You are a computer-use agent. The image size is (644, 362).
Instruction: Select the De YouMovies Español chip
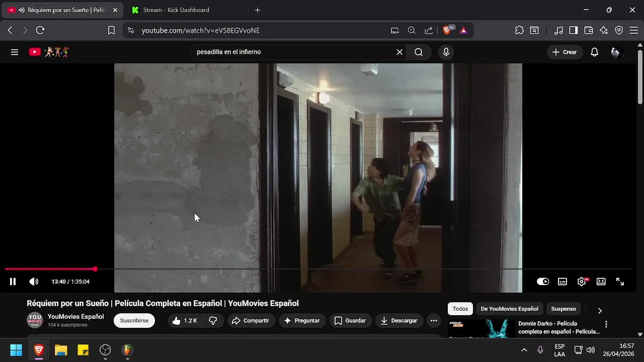(509, 309)
